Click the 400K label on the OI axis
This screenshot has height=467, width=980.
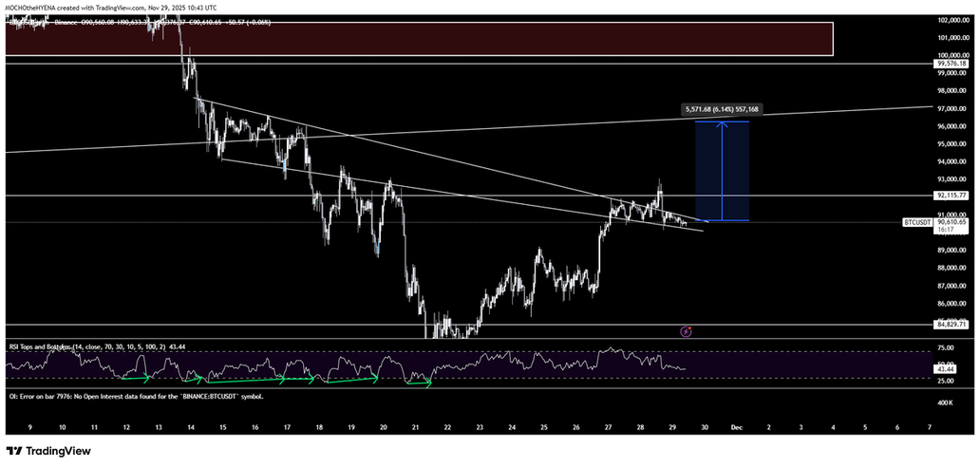coord(947,403)
